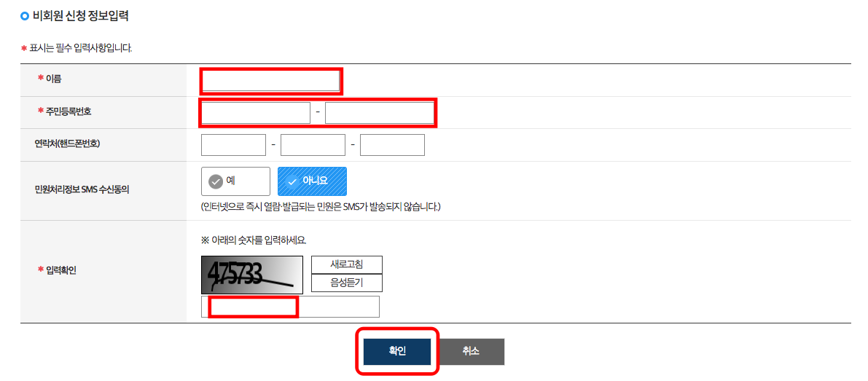The image size is (868, 381).
Task: Click the 입력확인 label
Action: 61,270
